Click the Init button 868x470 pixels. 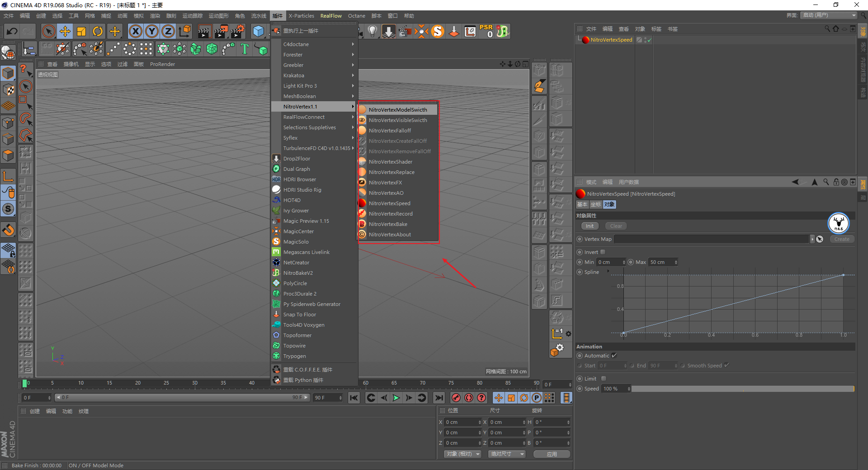coord(590,226)
